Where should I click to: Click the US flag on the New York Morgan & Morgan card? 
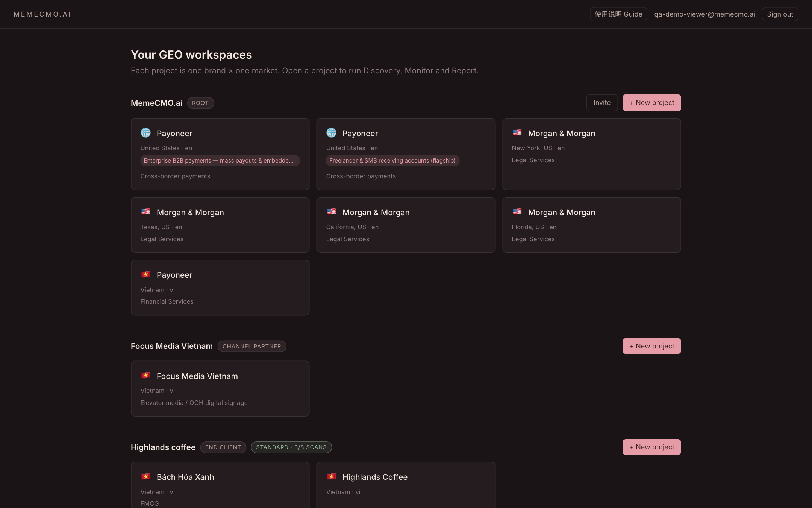[x=517, y=133]
